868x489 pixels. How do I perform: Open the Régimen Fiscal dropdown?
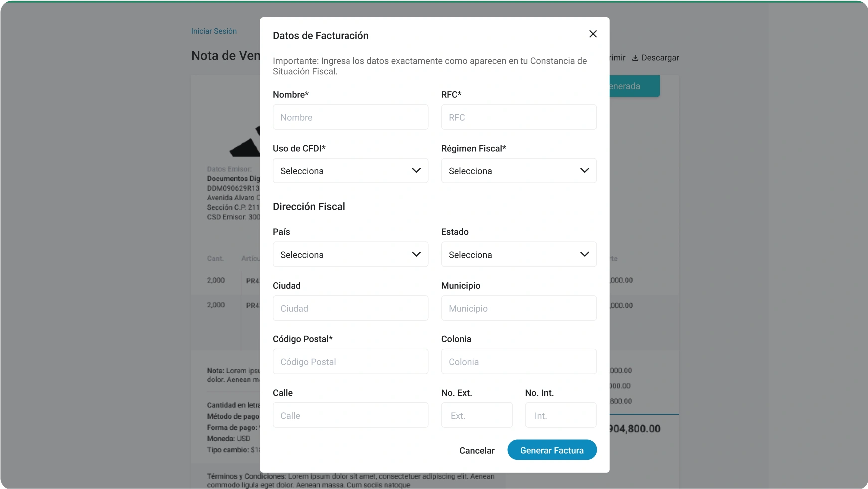pos(519,171)
